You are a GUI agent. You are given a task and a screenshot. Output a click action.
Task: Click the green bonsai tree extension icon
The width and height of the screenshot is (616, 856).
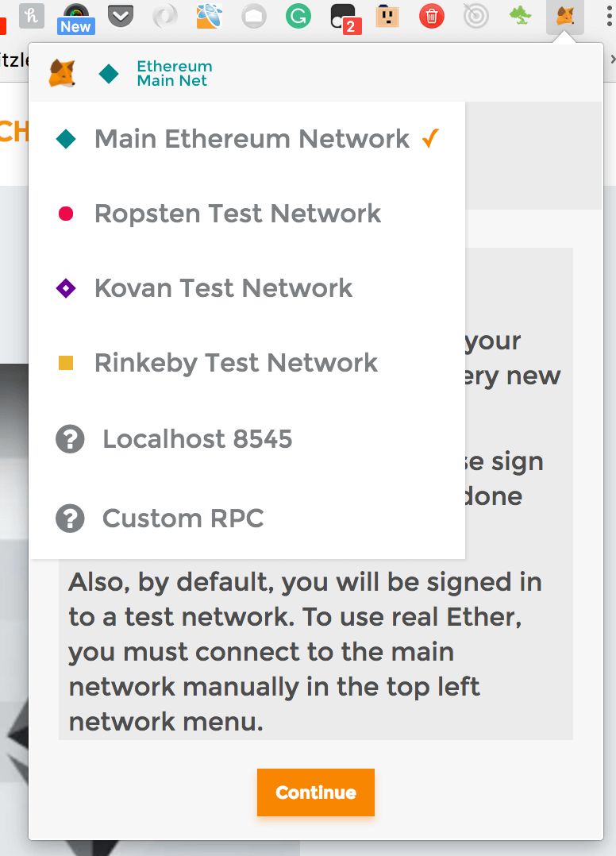tap(520, 17)
